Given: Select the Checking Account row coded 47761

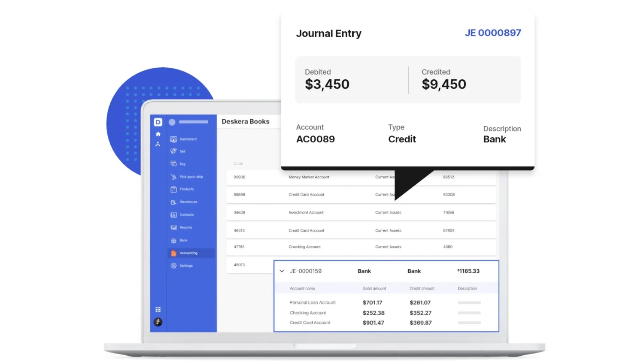Looking at the screenshot, I should click(304, 247).
